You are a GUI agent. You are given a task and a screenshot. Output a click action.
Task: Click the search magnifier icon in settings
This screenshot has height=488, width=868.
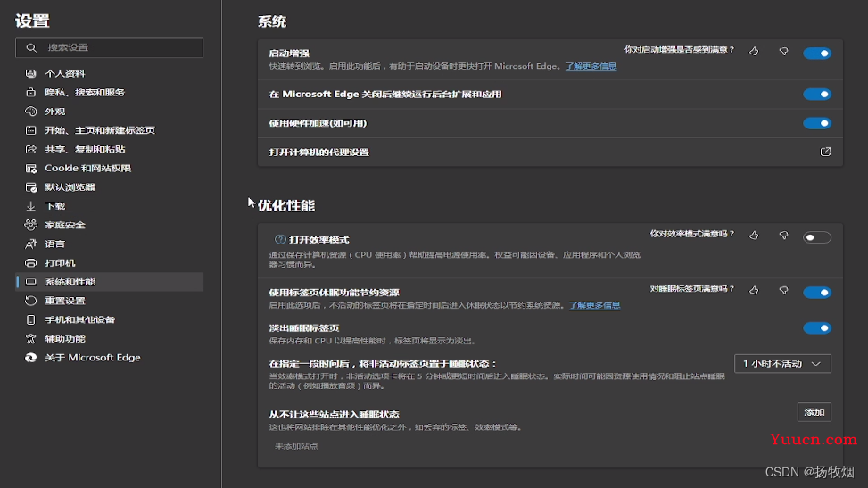31,47
